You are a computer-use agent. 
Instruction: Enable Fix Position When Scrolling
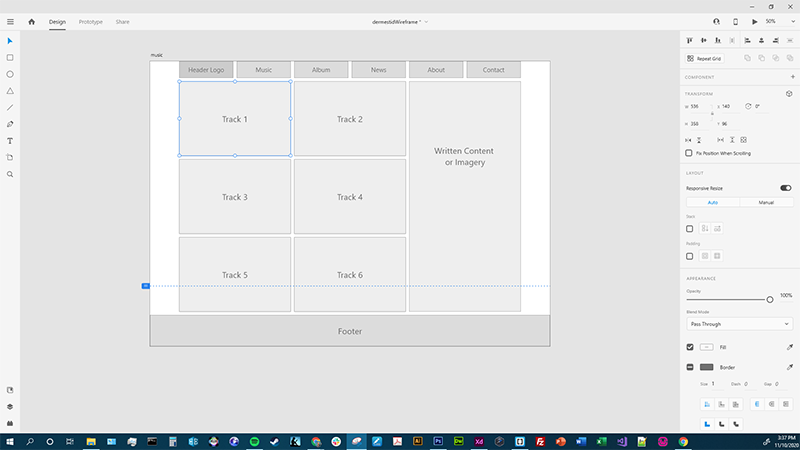click(689, 153)
